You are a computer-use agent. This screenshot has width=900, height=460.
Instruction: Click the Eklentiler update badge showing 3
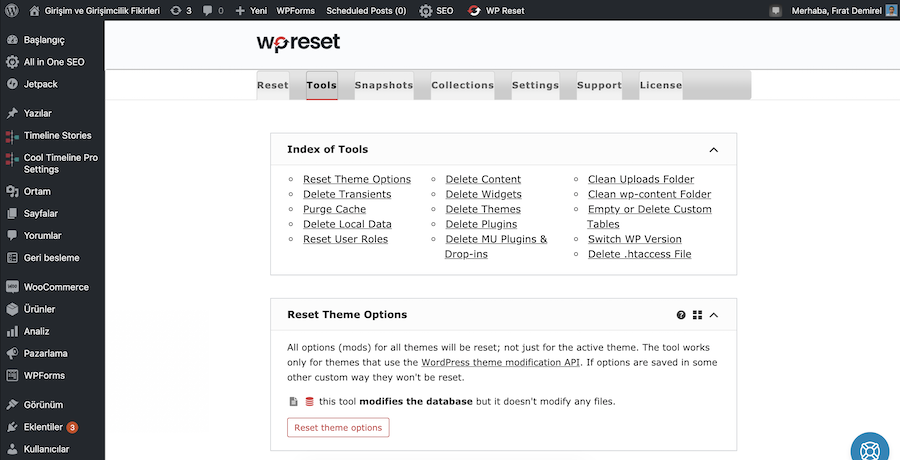72,427
